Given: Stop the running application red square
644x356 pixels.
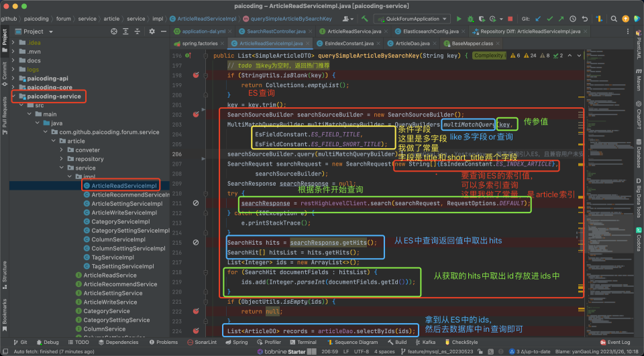Looking at the screenshot, I should (510, 19).
